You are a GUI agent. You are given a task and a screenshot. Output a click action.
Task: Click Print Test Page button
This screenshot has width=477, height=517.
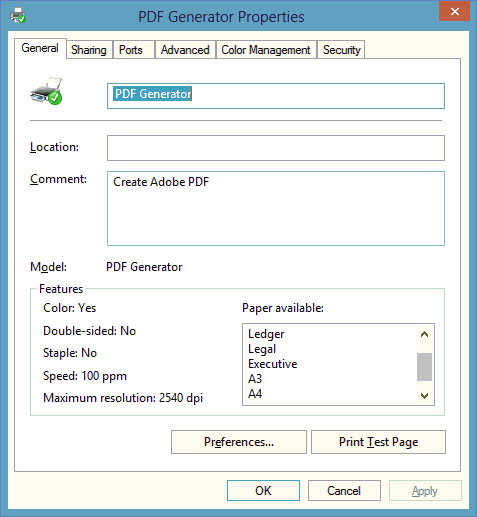tap(378, 442)
